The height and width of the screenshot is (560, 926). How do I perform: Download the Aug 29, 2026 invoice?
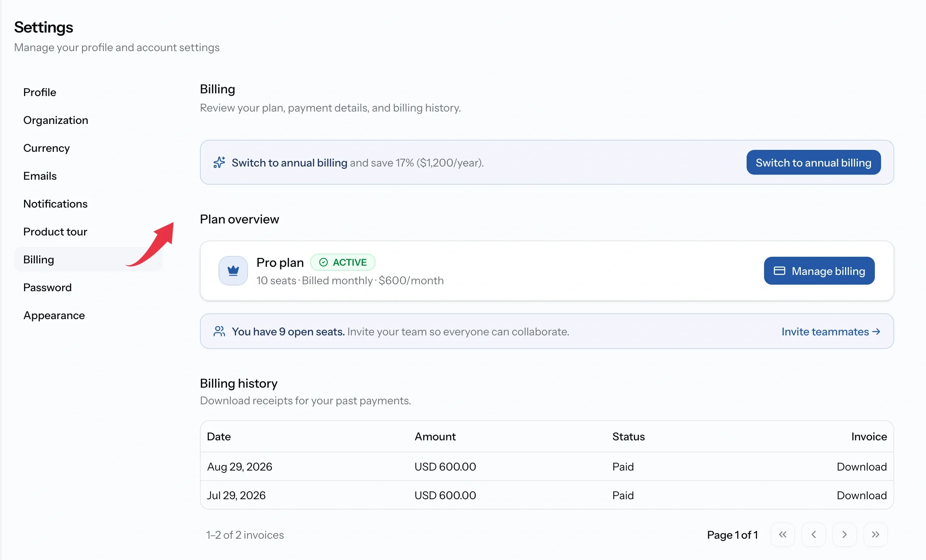pyautogui.click(x=862, y=467)
